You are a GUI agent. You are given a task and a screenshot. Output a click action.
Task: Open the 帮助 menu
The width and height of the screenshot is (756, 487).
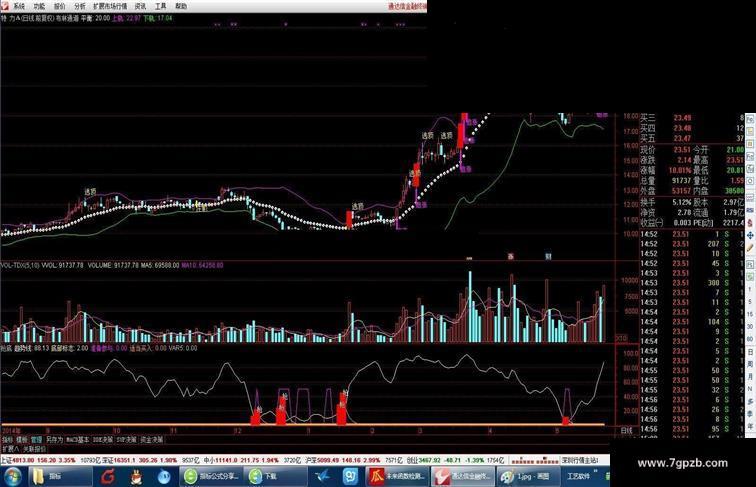coord(181,6)
